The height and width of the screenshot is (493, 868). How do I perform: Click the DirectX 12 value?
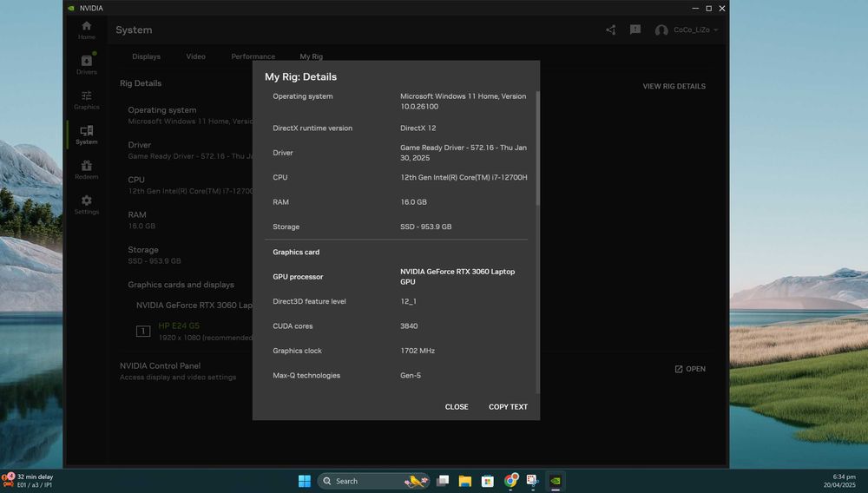[x=418, y=128]
